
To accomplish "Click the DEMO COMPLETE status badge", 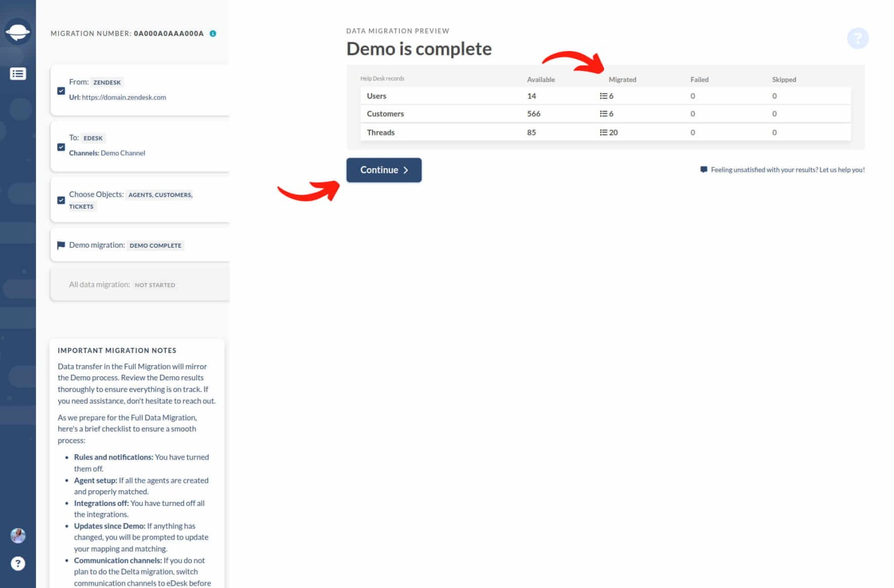I will [155, 245].
